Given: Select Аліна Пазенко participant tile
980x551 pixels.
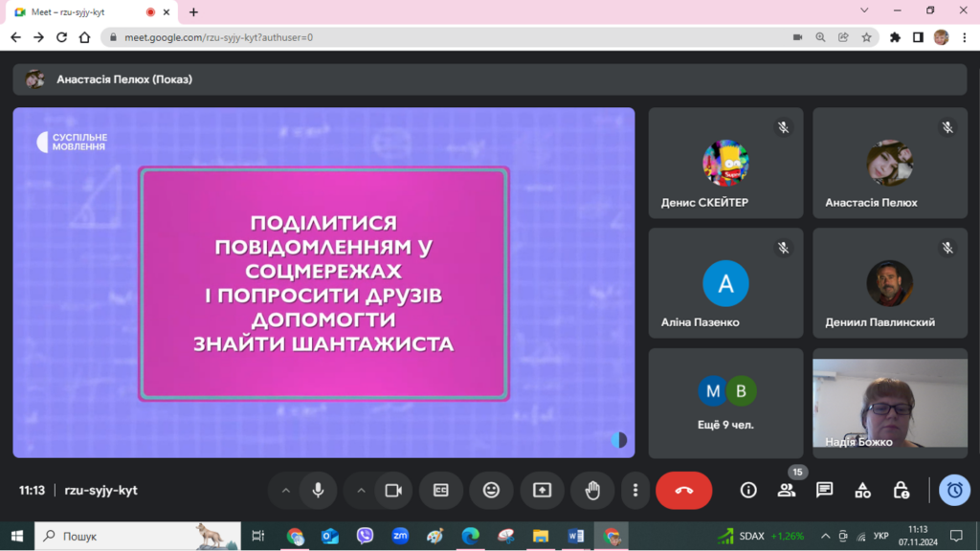Looking at the screenshot, I should point(725,283).
